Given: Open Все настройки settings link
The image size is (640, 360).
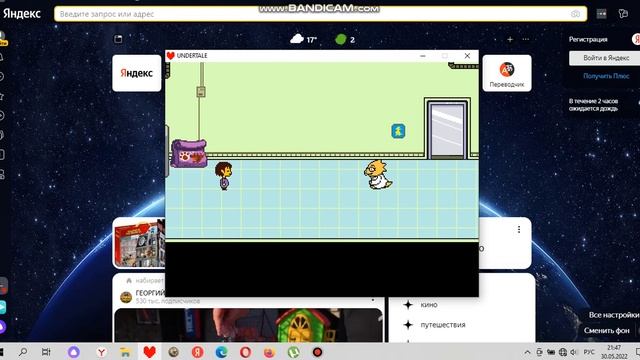Looking at the screenshot, I should click(613, 315).
